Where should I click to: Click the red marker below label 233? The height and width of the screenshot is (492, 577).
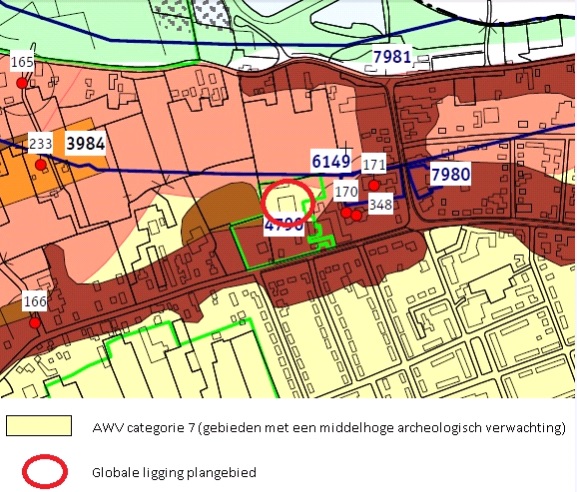[x=40, y=165]
